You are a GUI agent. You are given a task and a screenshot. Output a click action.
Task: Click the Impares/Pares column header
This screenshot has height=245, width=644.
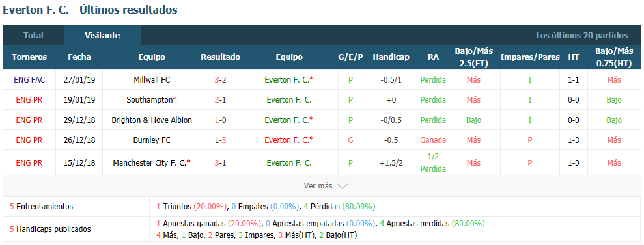530,57
